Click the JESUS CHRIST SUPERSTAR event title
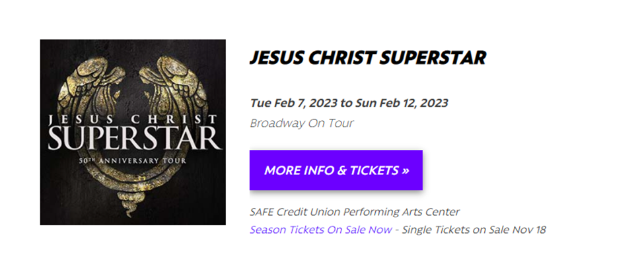 point(367,58)
